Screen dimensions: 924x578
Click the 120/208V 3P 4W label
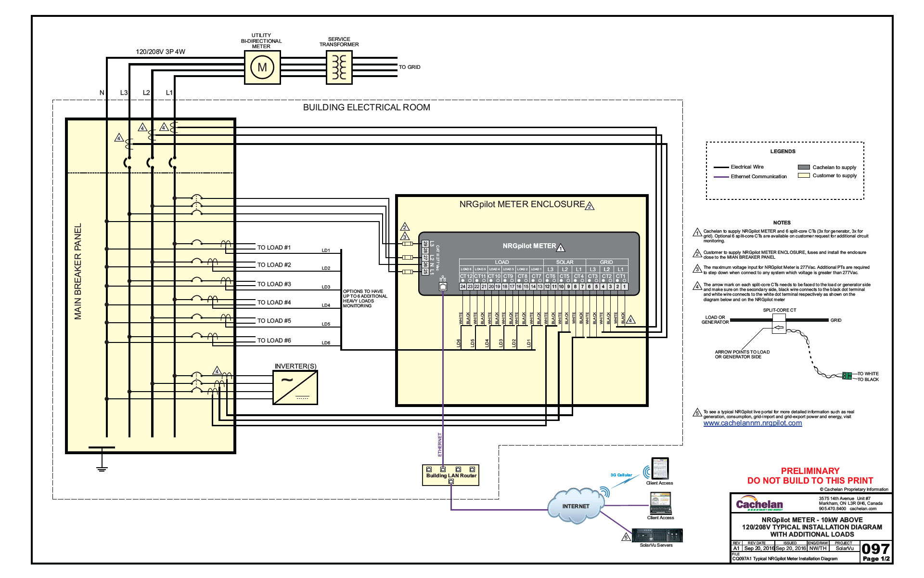[160, 52]
